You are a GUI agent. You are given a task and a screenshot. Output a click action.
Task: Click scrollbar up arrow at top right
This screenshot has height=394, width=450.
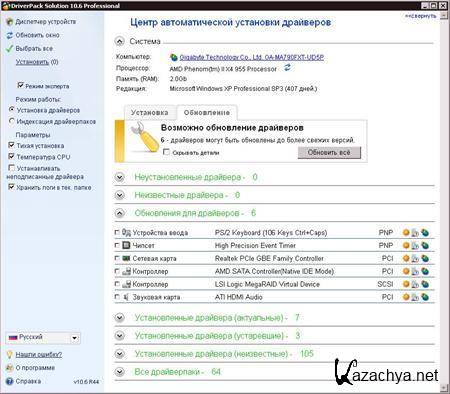(x=444, y=16)
